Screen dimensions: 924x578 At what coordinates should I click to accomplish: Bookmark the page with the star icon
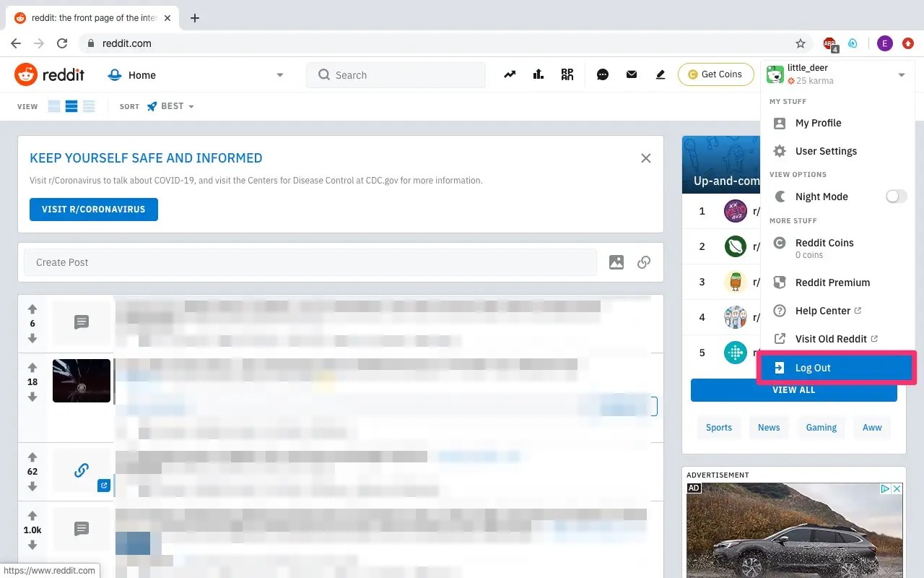[801, 43]
